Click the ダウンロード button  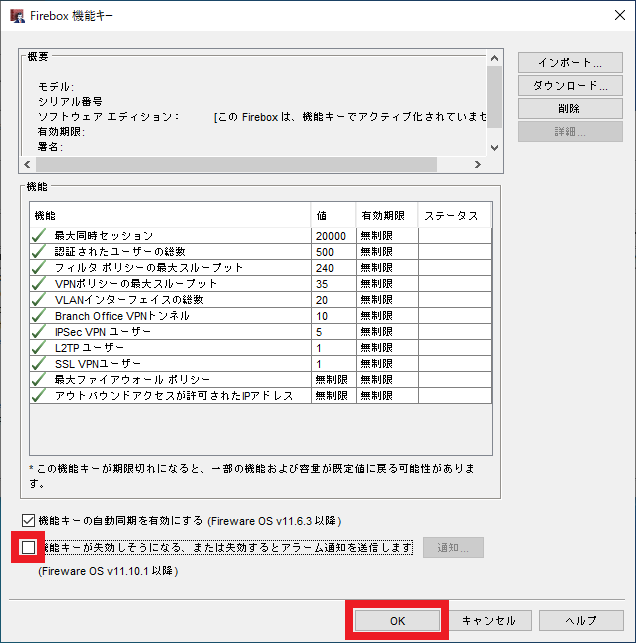(570, 85)
